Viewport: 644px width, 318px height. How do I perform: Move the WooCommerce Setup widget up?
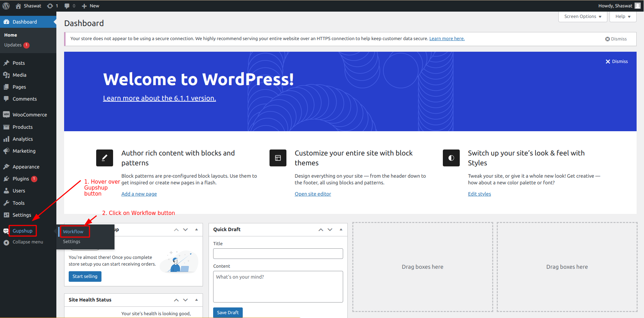coord(177,230)
